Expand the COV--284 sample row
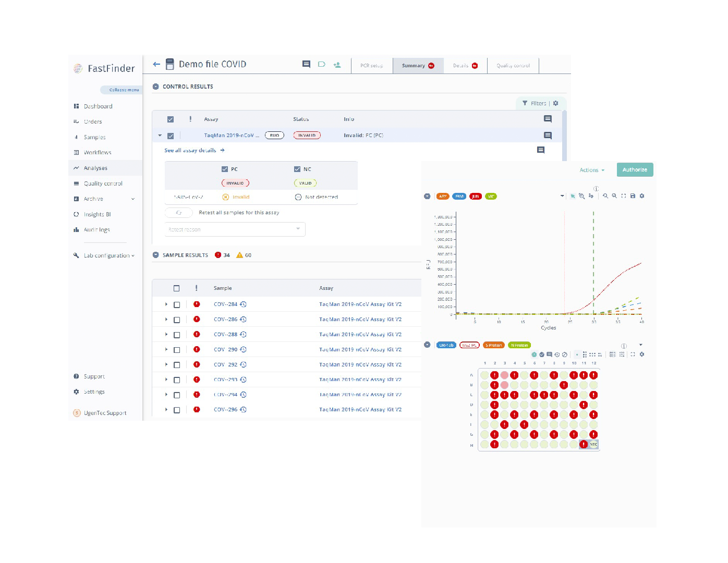This screenshot has width=728, height=563. point(166,304)
